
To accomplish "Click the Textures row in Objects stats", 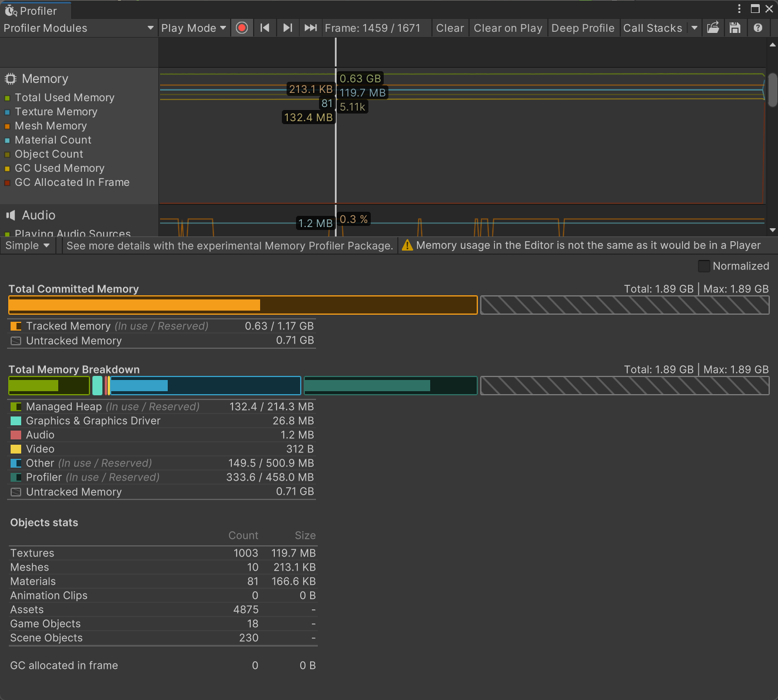I will coord(163,553).
